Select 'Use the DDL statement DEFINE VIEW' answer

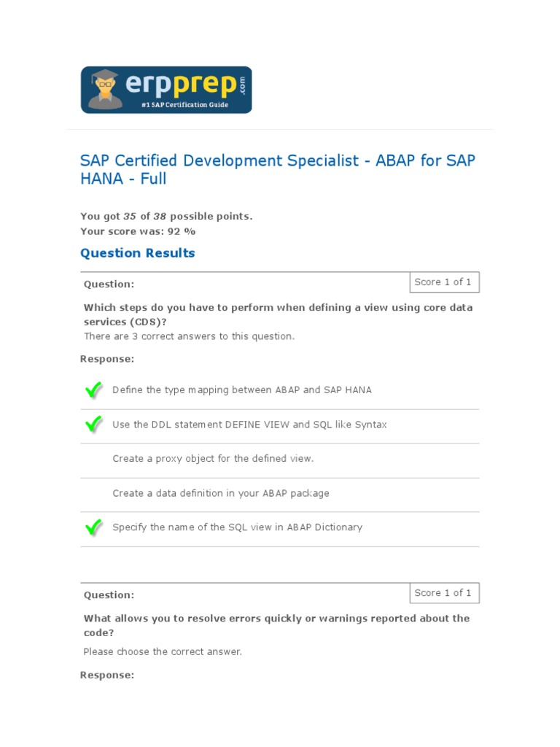249,425
